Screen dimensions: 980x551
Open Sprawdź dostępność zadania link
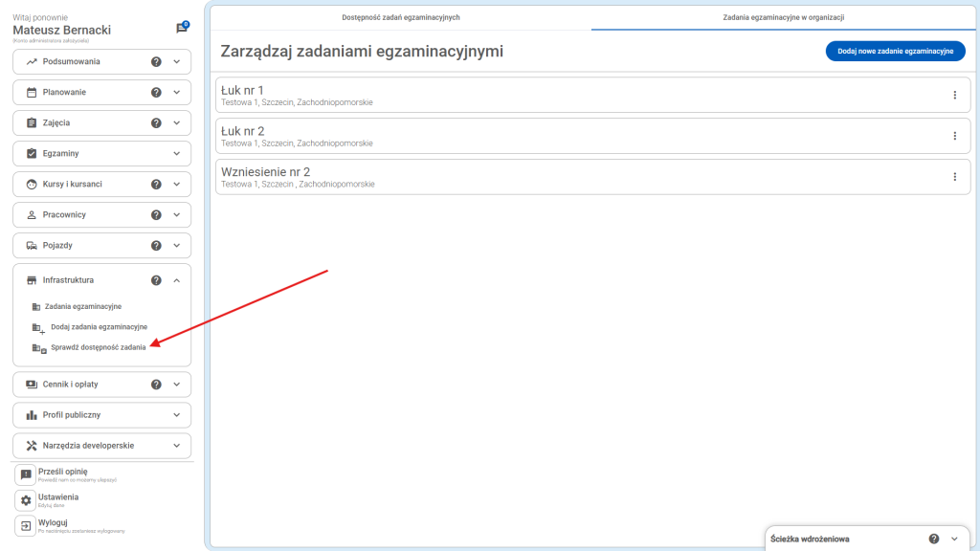coord(98,347)
